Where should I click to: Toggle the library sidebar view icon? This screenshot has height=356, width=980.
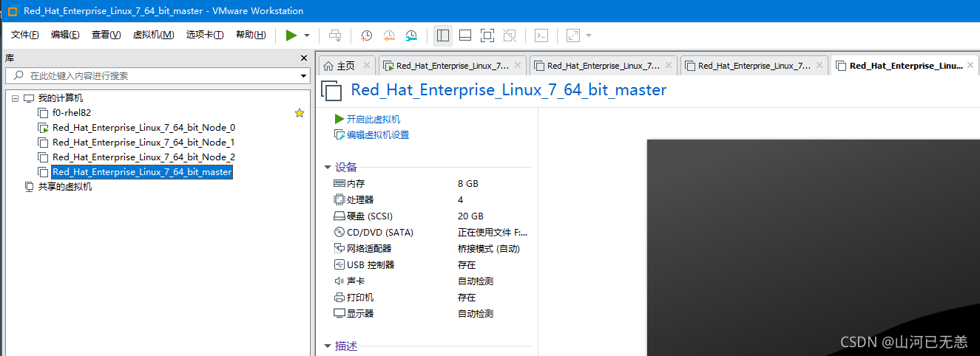pyautogui.click(x=443, y=35)
